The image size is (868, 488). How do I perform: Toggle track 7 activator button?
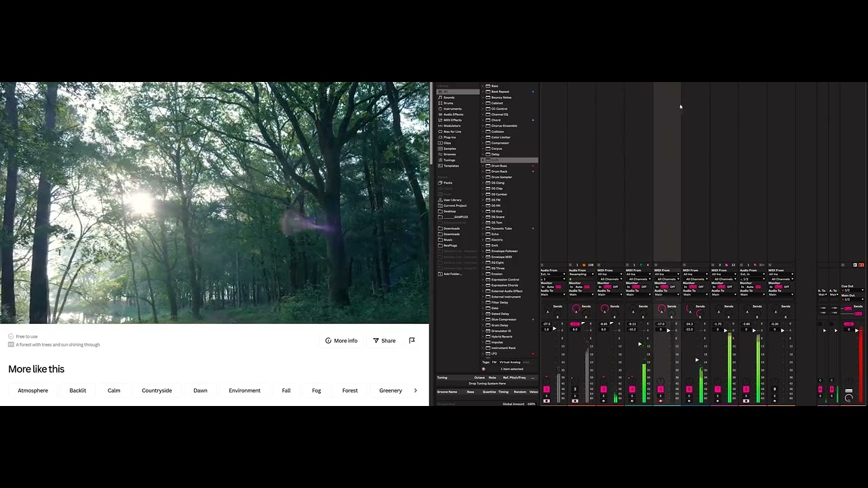pos(717,389)
